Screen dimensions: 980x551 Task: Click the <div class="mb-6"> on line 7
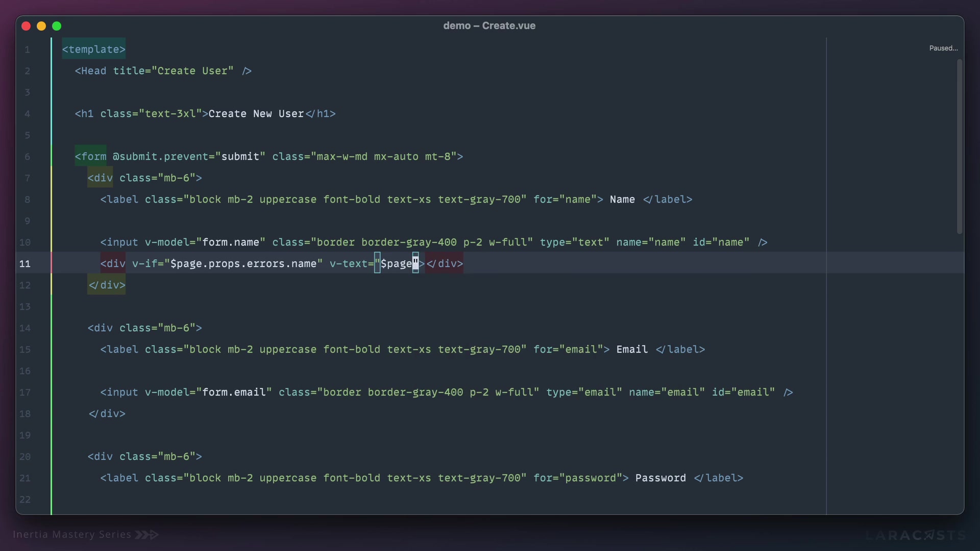coord(145,178)
